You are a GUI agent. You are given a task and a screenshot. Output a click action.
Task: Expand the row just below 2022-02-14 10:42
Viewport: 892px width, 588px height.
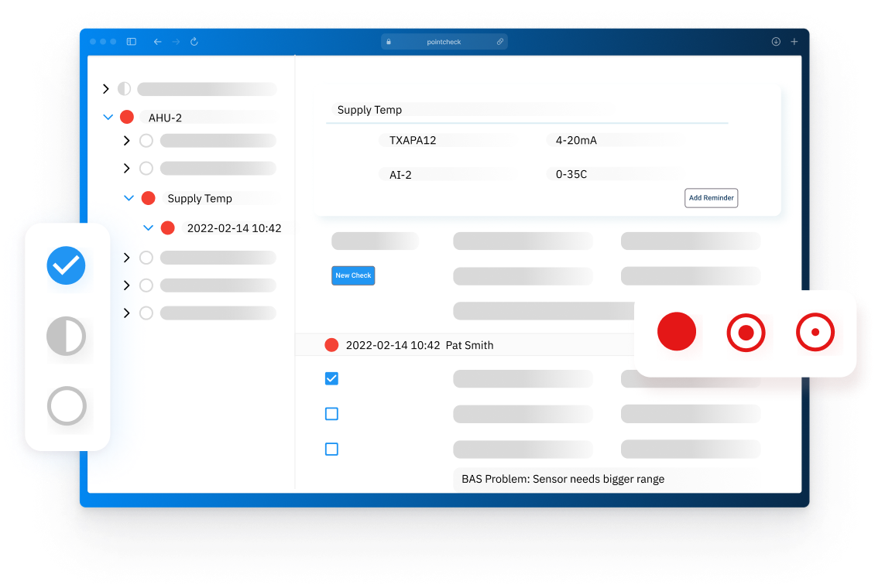(x=126, y=258)
